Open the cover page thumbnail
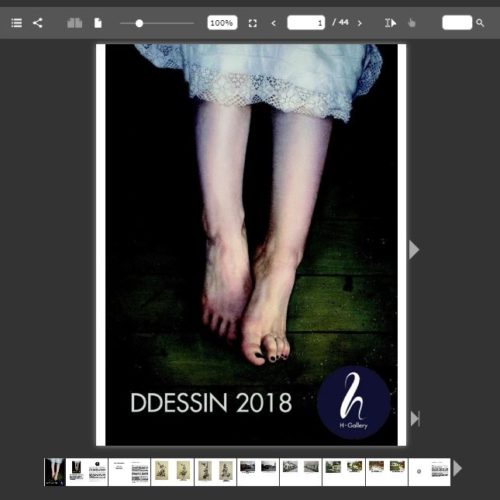500x500 pixels. 55,472
